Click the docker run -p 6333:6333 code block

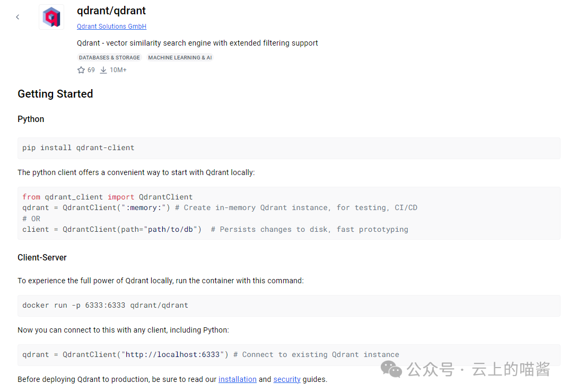pos(289,306)
